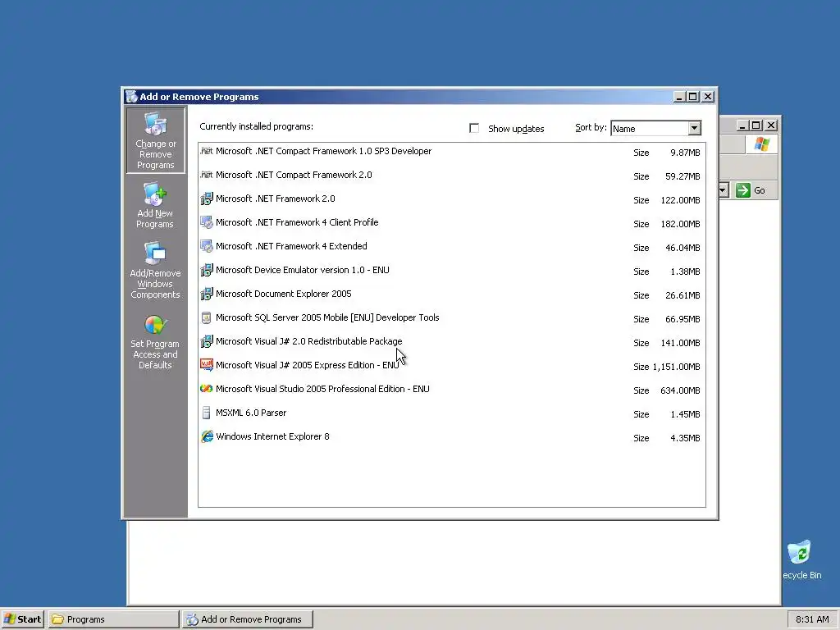840x630 pixels.
Task: Click the icon of .NET Framework 4 Extended
Action: click(x=206, y=246)
